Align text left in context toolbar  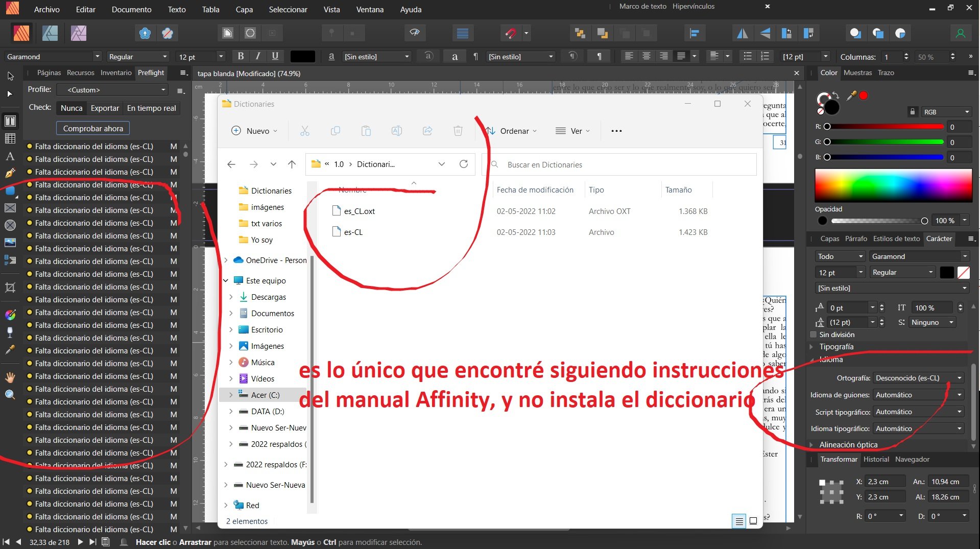click(x=629, y=56)
